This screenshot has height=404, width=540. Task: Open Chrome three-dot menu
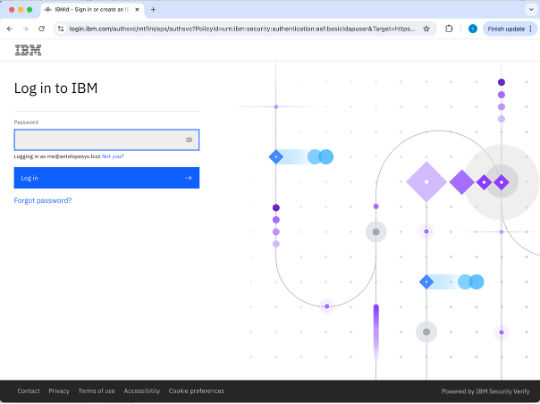click(x=530, y=29)
